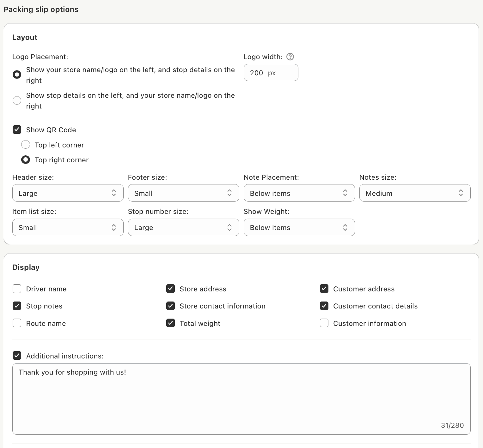
Task: Select Top right corner QR code option
Action: click(26, 160)
